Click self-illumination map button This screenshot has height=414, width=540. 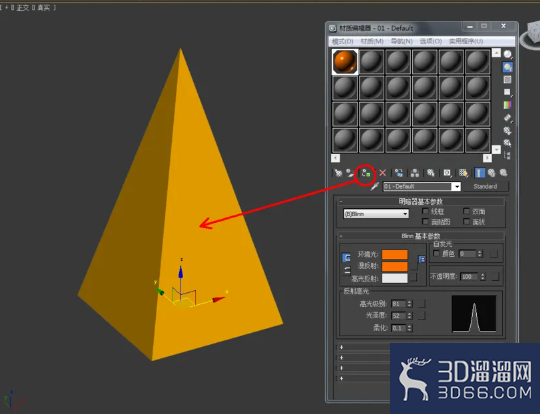(494, 254)
